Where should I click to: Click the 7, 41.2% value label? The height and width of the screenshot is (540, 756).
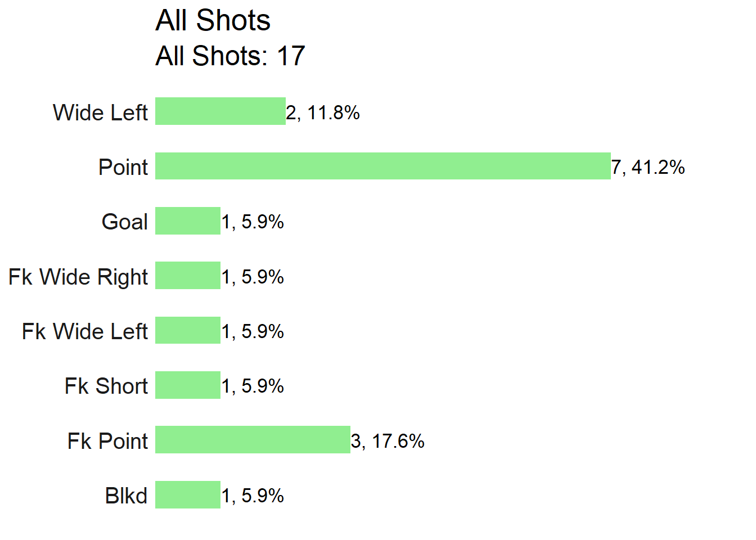[648, 167]
